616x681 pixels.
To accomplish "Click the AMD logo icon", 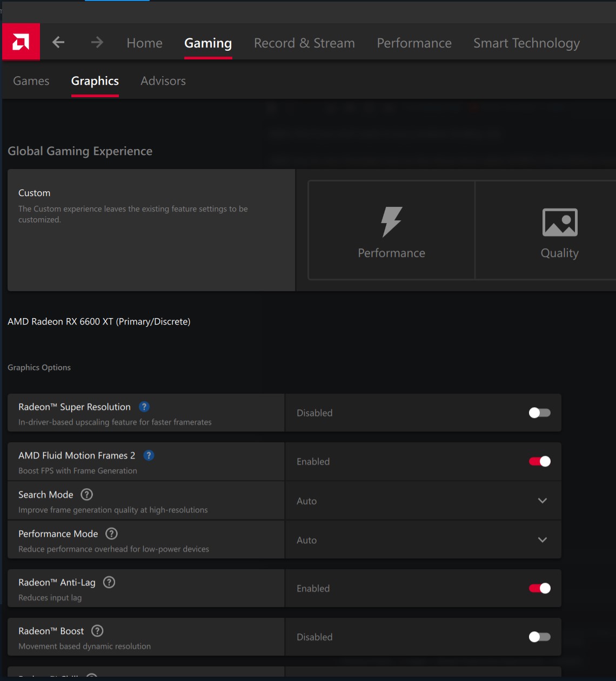I will pos(21,42).
